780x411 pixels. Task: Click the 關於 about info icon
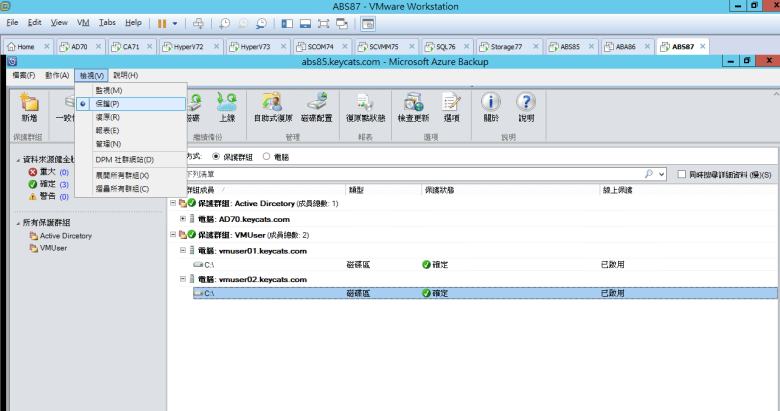coord(491,106)
